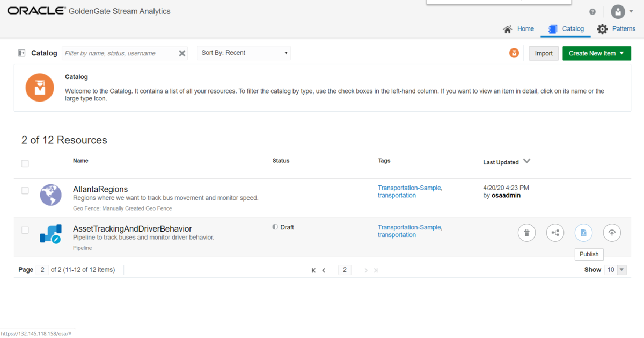Click the export upload-arrow icon
644x338 pixels.
[612, 233]
